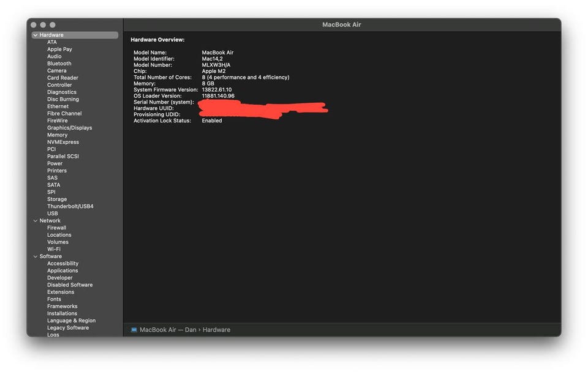588x372 pixels.
Task: Select Legacy Software in the sidebar
Action: (x=68, y=327)
